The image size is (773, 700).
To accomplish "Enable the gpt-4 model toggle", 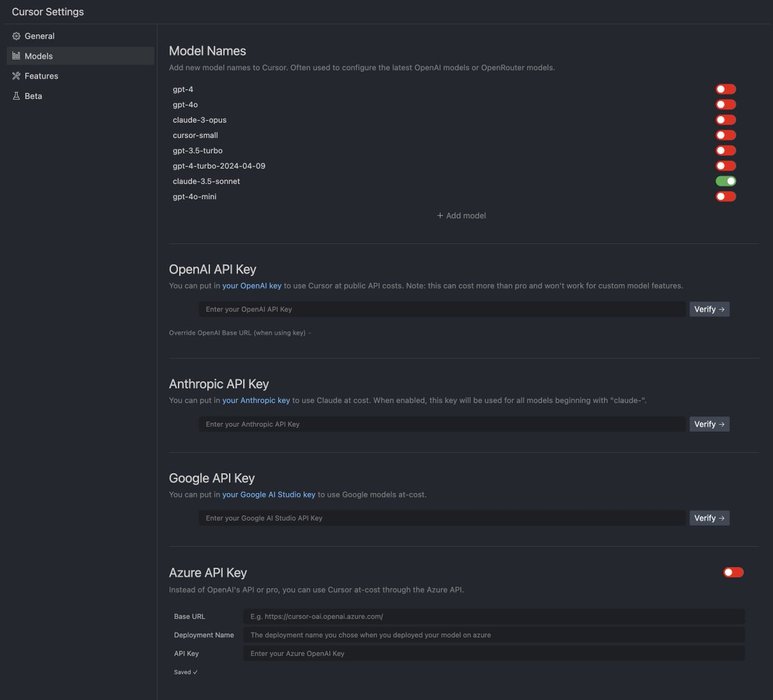I will click(x=726, y=89).
